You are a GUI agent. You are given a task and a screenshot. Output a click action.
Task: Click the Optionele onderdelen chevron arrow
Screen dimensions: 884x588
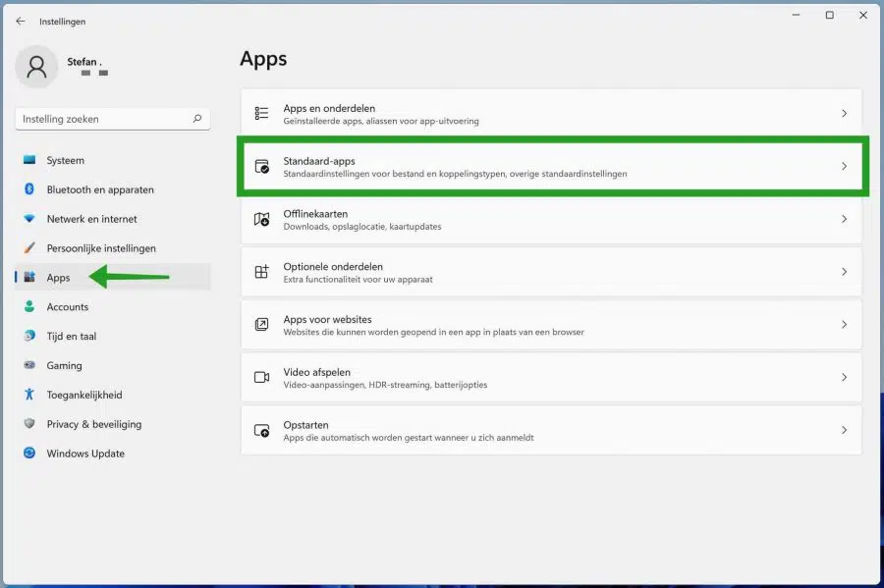(x=844, y=272)
